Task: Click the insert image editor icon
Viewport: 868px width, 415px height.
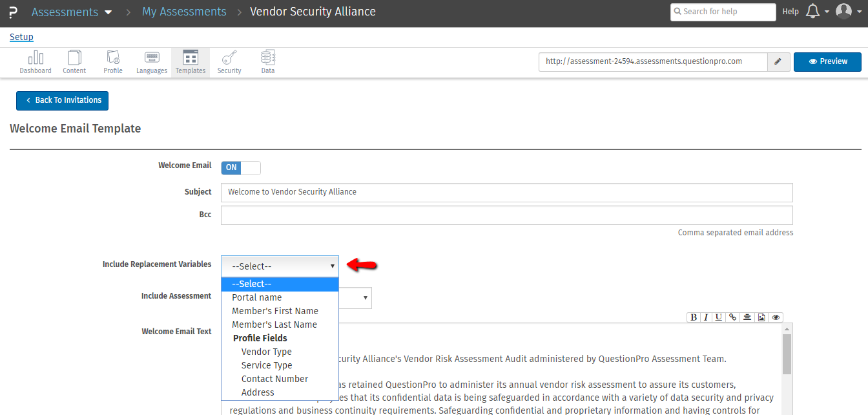Action: click(761, 317)
